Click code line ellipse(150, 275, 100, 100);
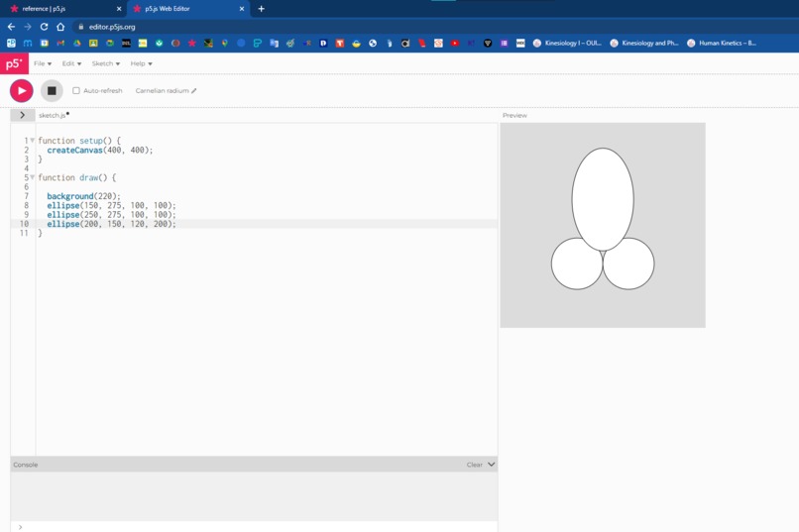Image resolution: width=799 pixels, height=532 pixels. pos(111,205)
